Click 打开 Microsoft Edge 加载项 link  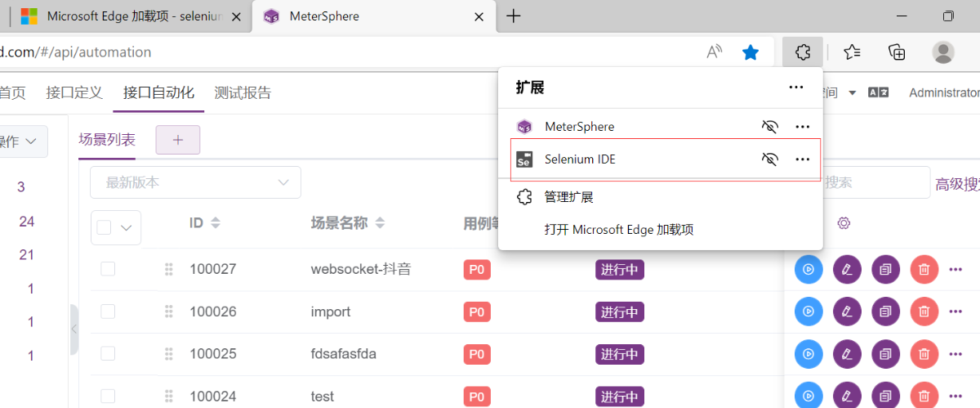click(x=619, y=230)
